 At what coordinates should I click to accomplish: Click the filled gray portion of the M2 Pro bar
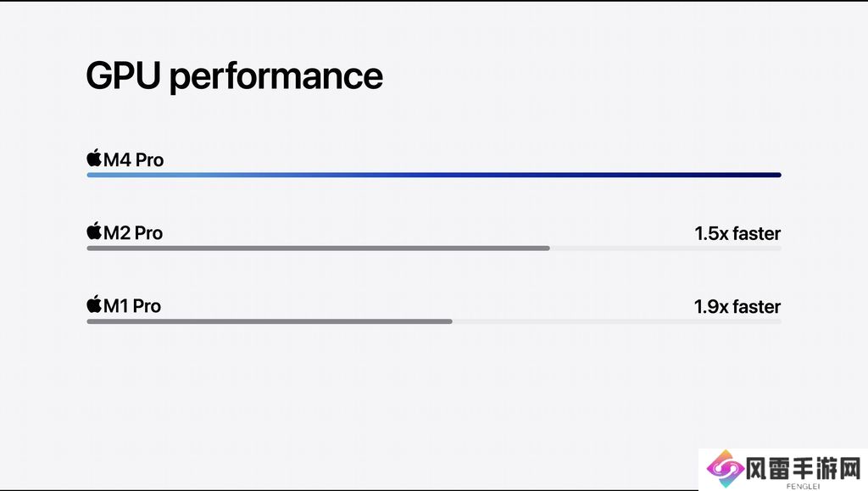(318, 248)
